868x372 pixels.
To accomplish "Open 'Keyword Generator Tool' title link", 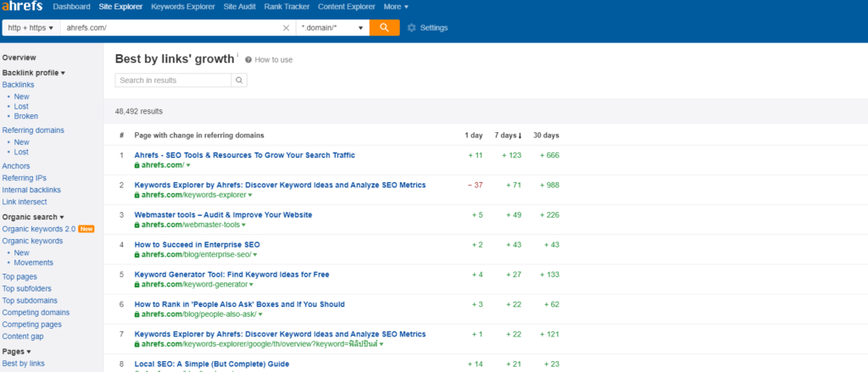I will [232, 275].
